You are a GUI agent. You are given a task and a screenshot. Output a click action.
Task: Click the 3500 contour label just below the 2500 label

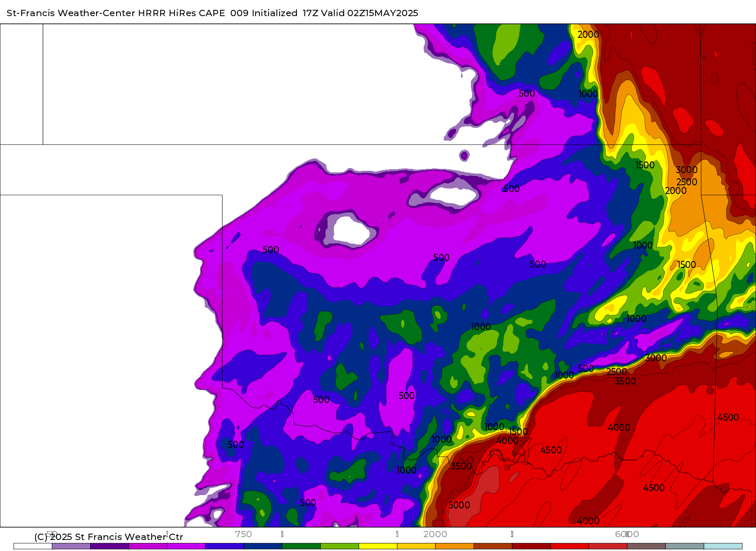pos(625,381)
